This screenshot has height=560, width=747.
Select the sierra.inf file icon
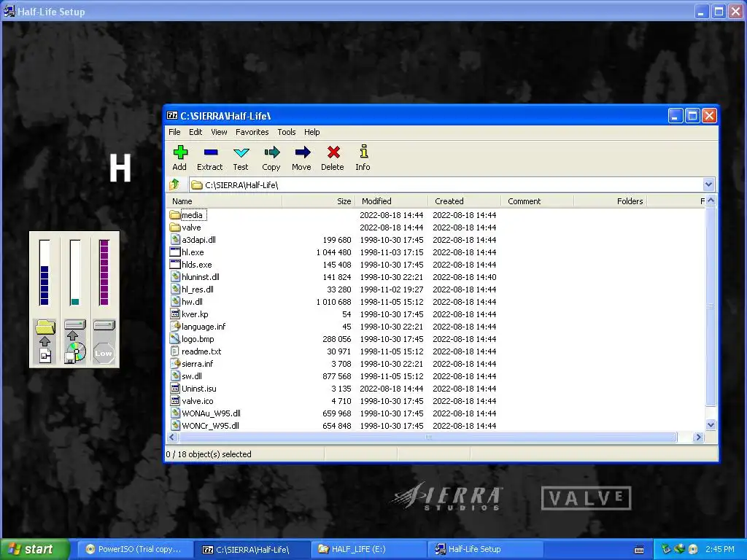coord(175,364)
